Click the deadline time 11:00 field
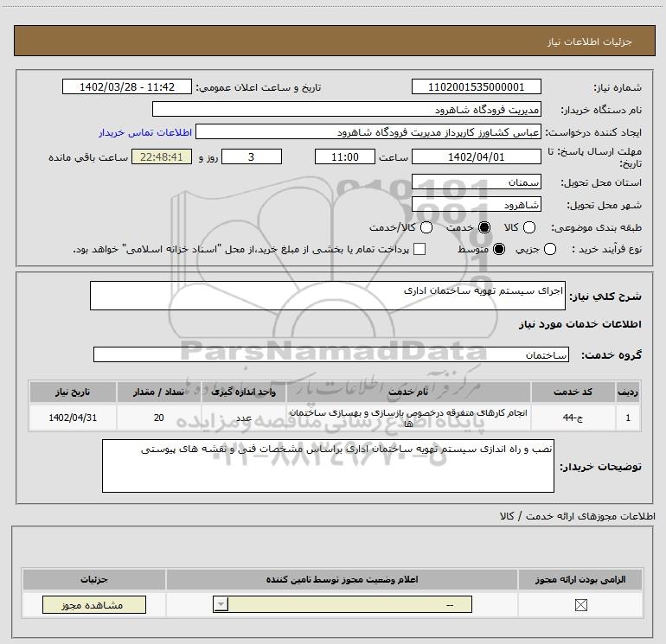Screen dimensions: 666x644 coord(345,156)
